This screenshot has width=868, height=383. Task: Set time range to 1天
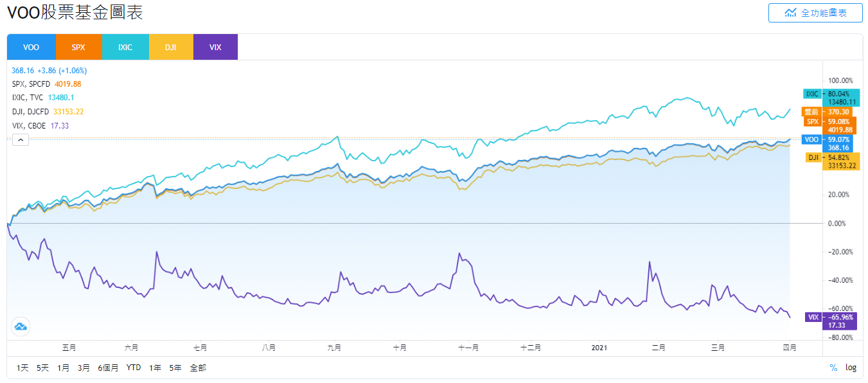(x=22, y=368)
